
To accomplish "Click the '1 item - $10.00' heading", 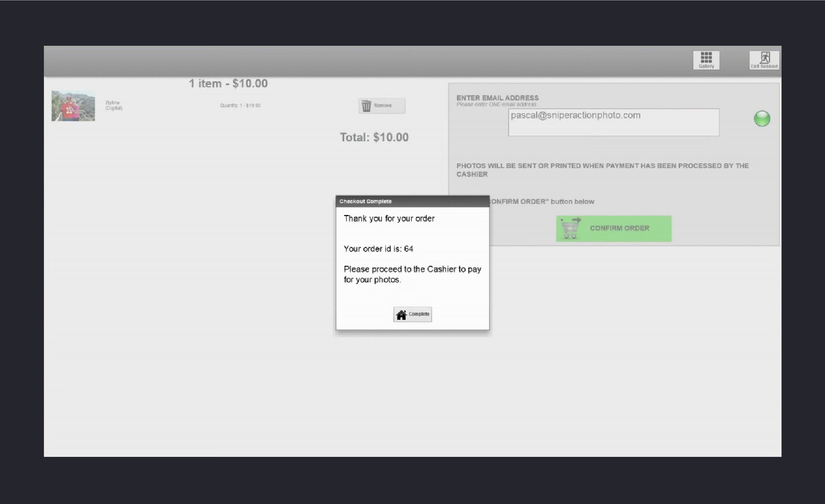I will click(x=228, y=84).
